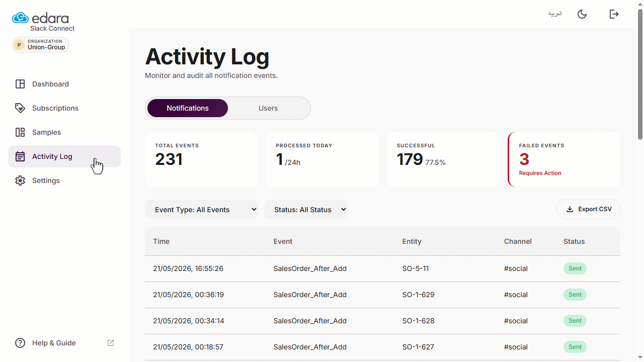The image size is (644, 362).
Task: Click the Entity column header
Action: (x=412, y=241)
